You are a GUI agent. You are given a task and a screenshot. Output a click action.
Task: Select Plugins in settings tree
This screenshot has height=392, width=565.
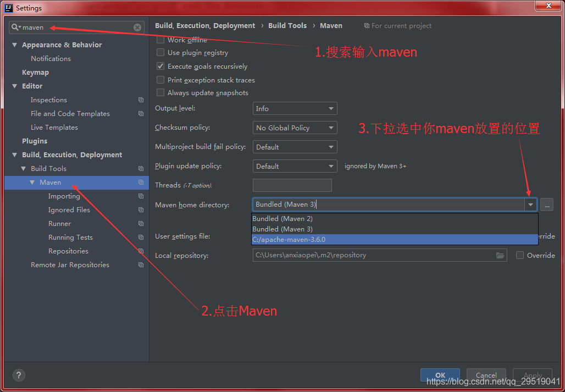click(35, 141)
